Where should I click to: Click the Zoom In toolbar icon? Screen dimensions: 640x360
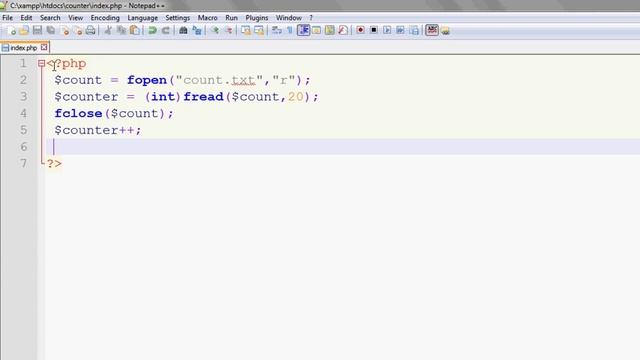point(215,30)
